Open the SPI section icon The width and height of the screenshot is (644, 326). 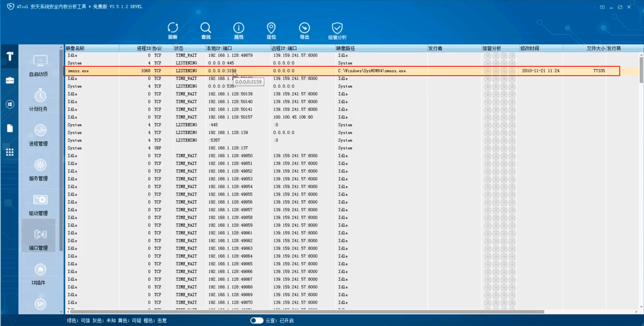click(x=40, y=304)
